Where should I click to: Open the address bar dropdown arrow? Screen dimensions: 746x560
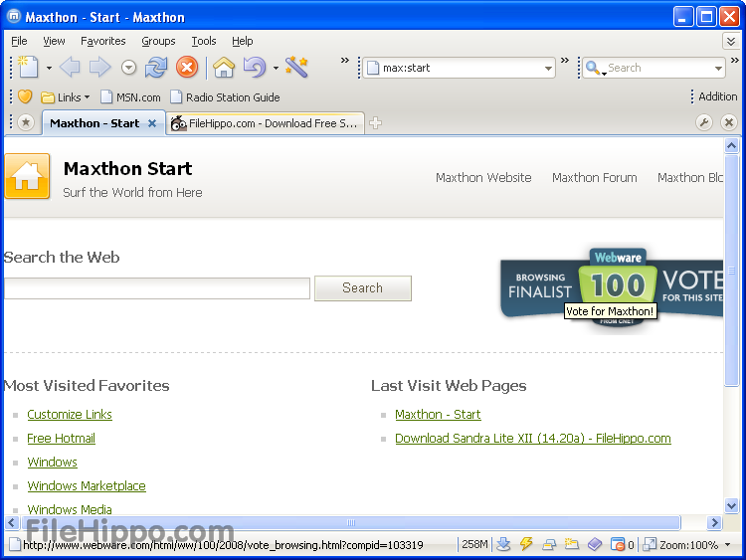click(x=548, y=69)
